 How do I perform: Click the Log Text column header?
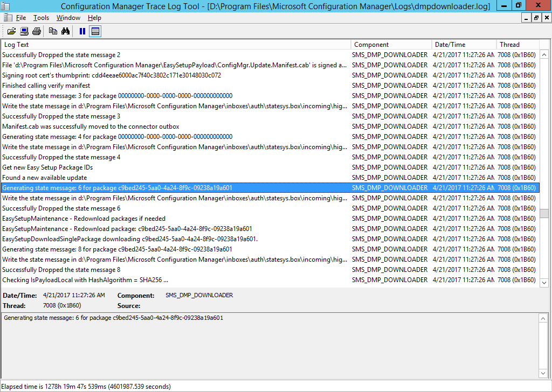pyautogui.click(x=176, y=45)
